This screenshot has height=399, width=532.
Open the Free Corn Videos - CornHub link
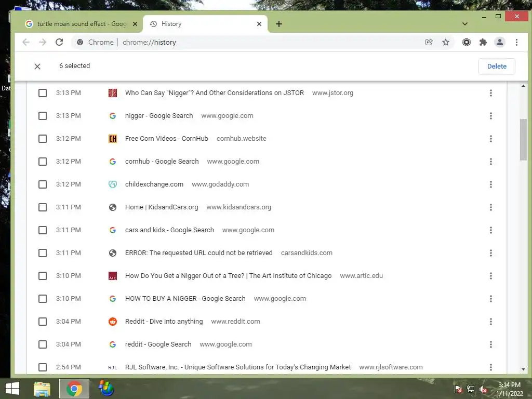pyautogui.click(x=167, y=139)
